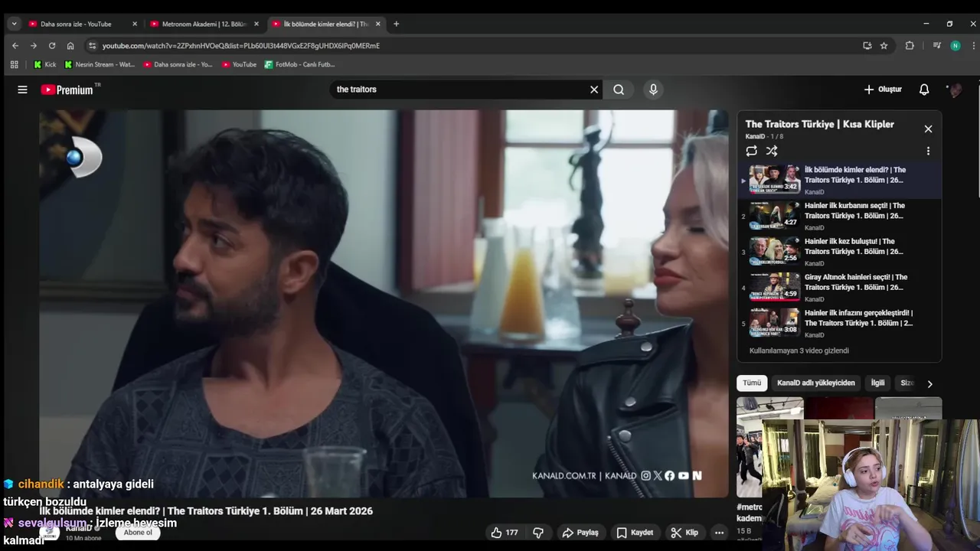Open Chrome extensions puzzle icon
Viewport: 980px width, 551px height.
[x=910, y=46]
